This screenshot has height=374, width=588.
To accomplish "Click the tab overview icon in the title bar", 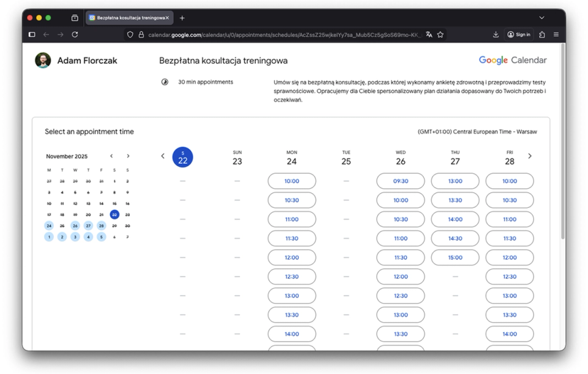I will pos(75,18).
